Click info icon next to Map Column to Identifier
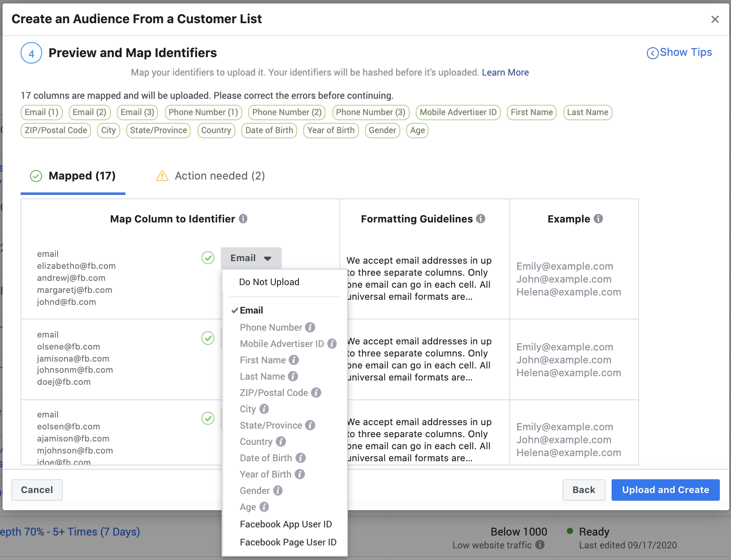731x560 pixels. [x=243, y=219]
